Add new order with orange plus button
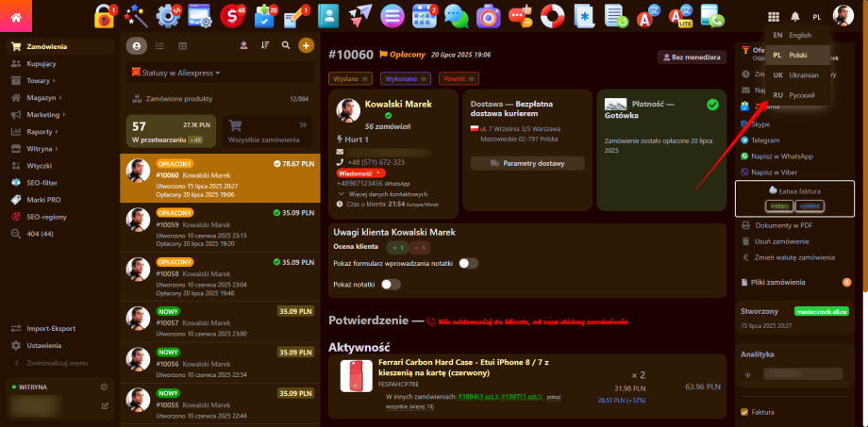 pyautogui.click(x=306, y=45)
